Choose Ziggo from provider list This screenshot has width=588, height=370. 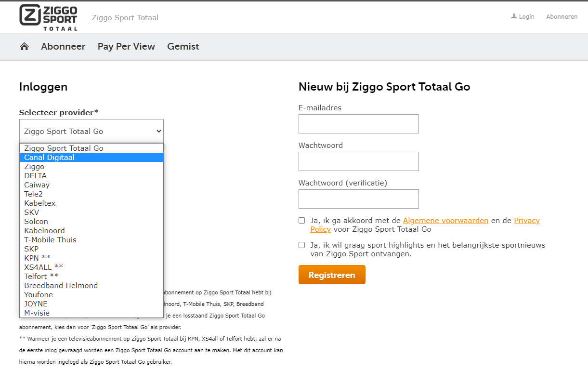pos(91,167)
